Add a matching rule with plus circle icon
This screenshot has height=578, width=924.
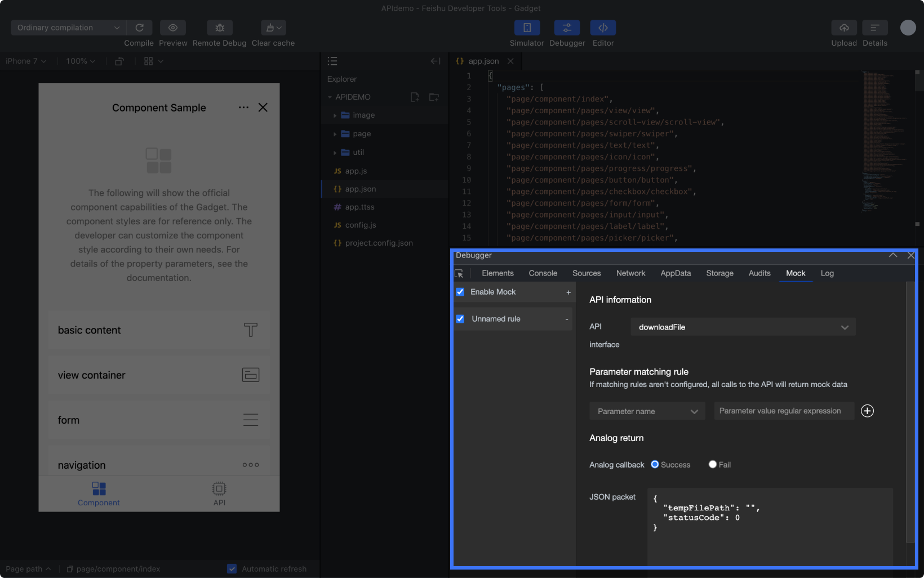[868, 411]
